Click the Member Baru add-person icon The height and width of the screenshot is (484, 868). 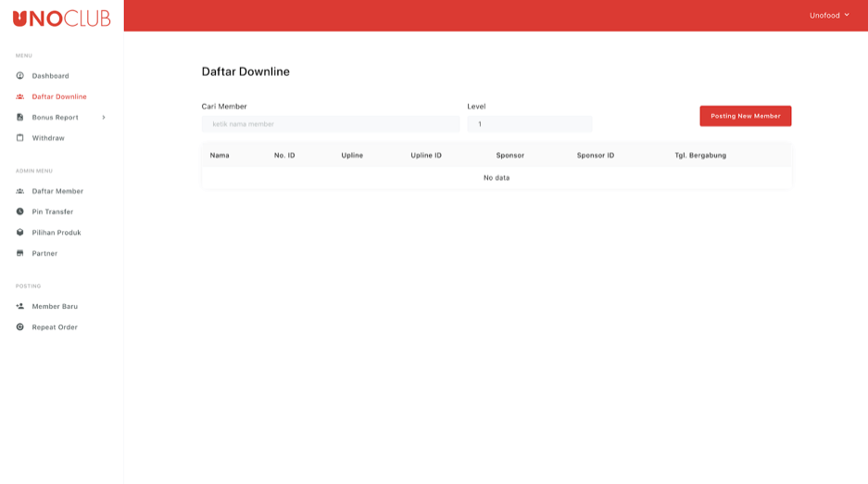pyautogui.click(x=19, y=306)
